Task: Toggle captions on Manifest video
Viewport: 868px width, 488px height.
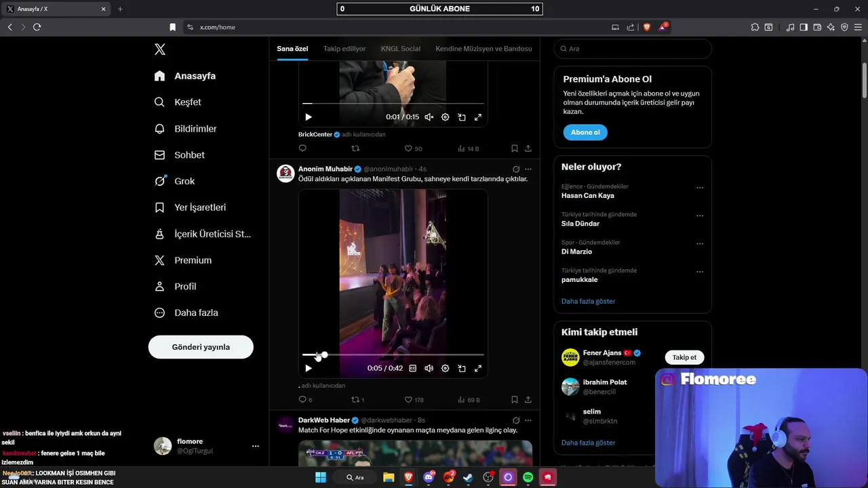Action: pyautogui.click(x=413, y=368)
